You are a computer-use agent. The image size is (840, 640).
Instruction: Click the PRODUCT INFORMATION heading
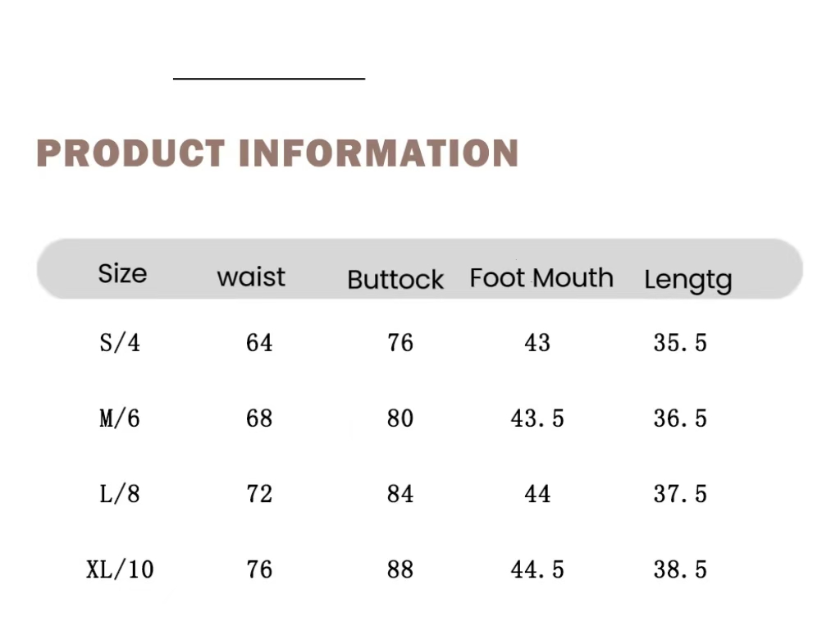(x=277, y=153)
